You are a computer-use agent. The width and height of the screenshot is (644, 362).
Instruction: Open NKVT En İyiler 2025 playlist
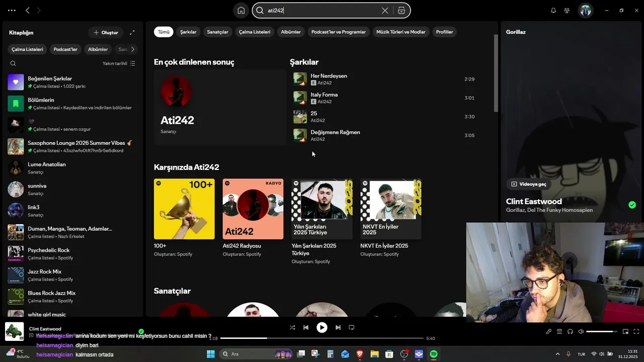391,218
